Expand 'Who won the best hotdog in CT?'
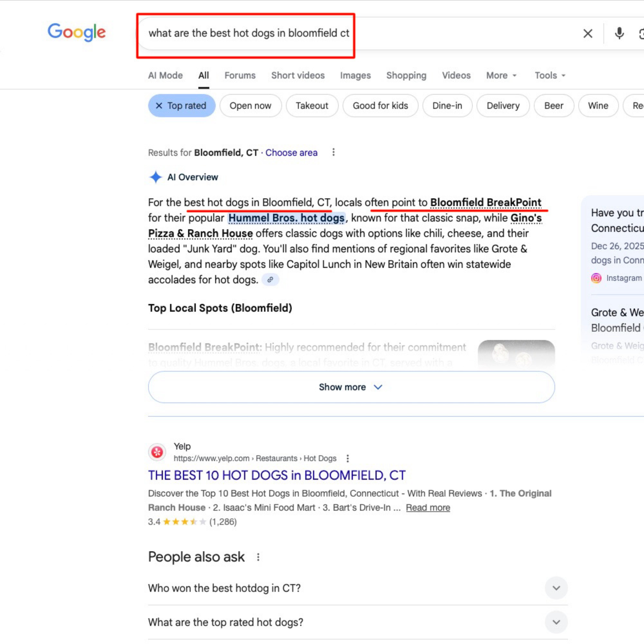The height and width of the screenshot is (644, 644). point(556,588)
